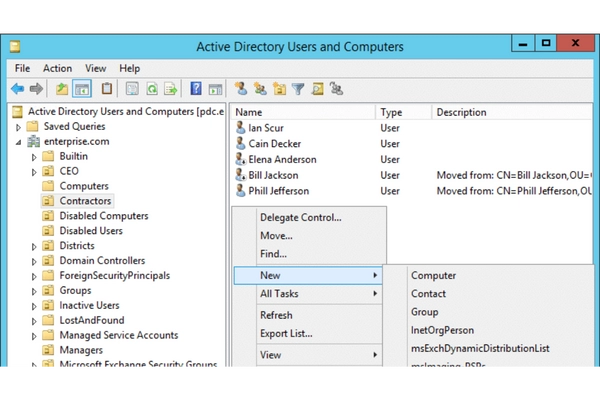
Task: Click the clipboard Paste toolbar icon
Action: click(x=107, y=89)
